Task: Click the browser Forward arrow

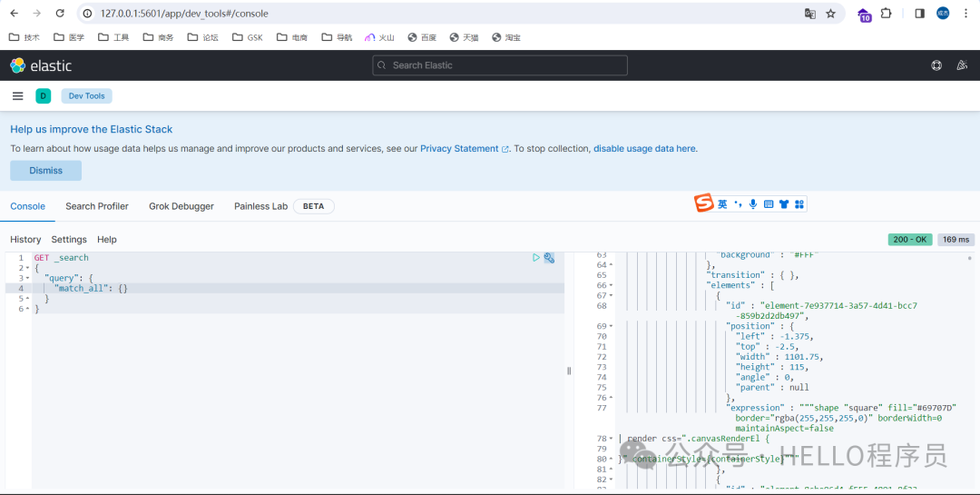Action: coord(37,13)
